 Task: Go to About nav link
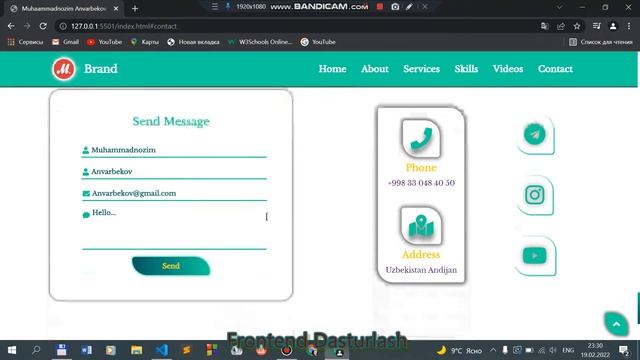(375, 69)
